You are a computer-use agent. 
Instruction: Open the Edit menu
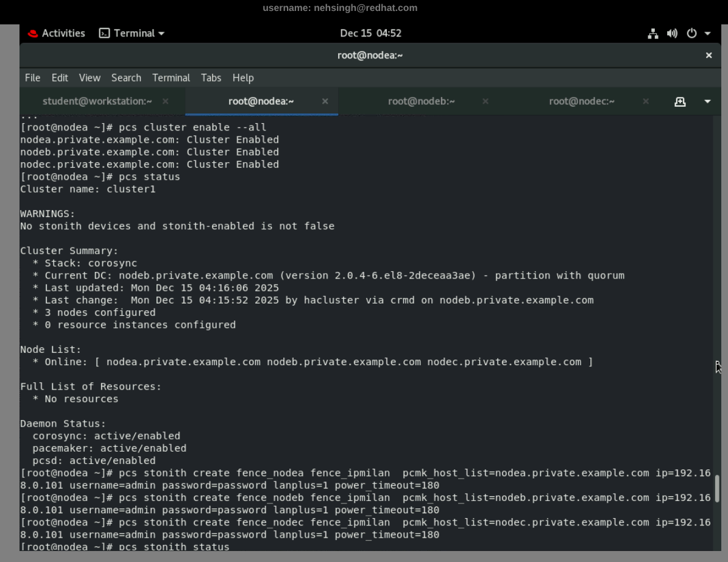point(60,78)
